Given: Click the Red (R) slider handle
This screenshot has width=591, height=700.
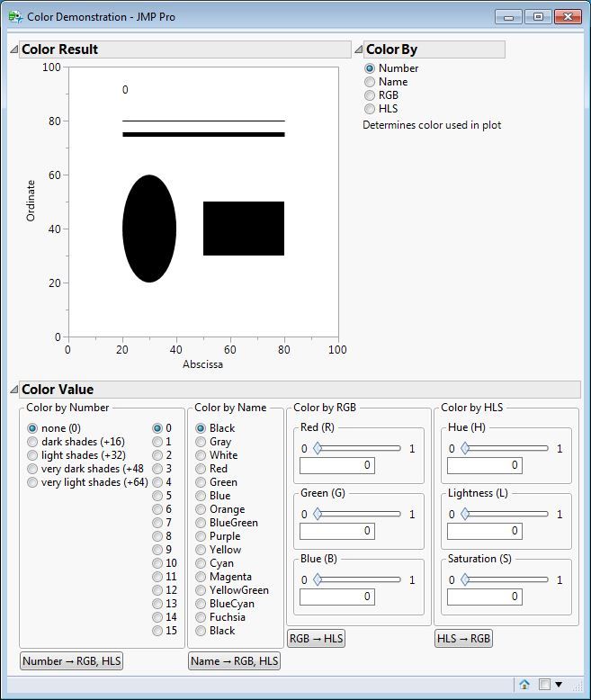Looking at the screenshot, I should click(x=318, y=448).
